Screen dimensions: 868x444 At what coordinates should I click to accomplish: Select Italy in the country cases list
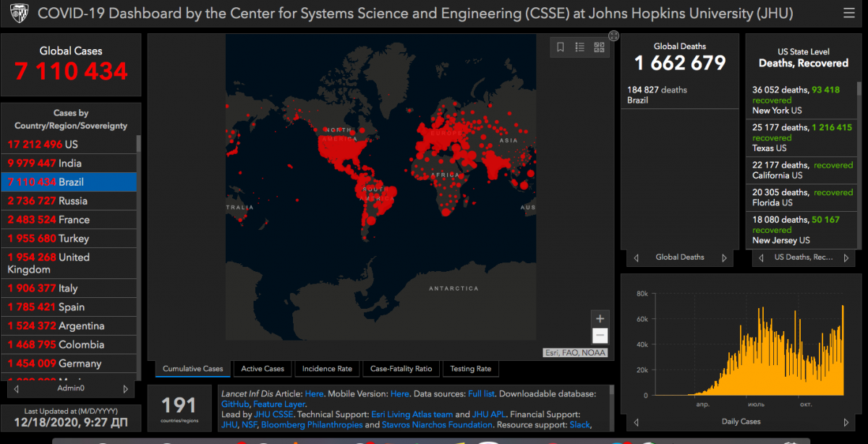coord(69,289)
